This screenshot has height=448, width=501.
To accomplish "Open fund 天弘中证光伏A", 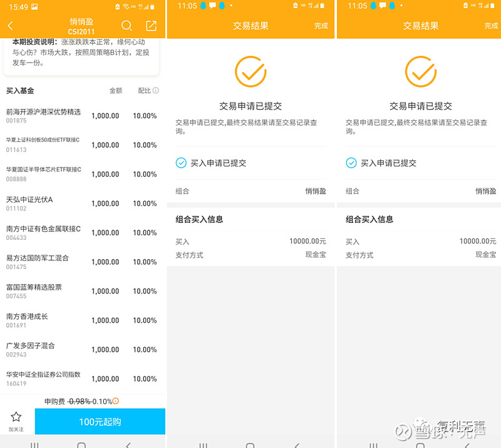I will 29,200.
